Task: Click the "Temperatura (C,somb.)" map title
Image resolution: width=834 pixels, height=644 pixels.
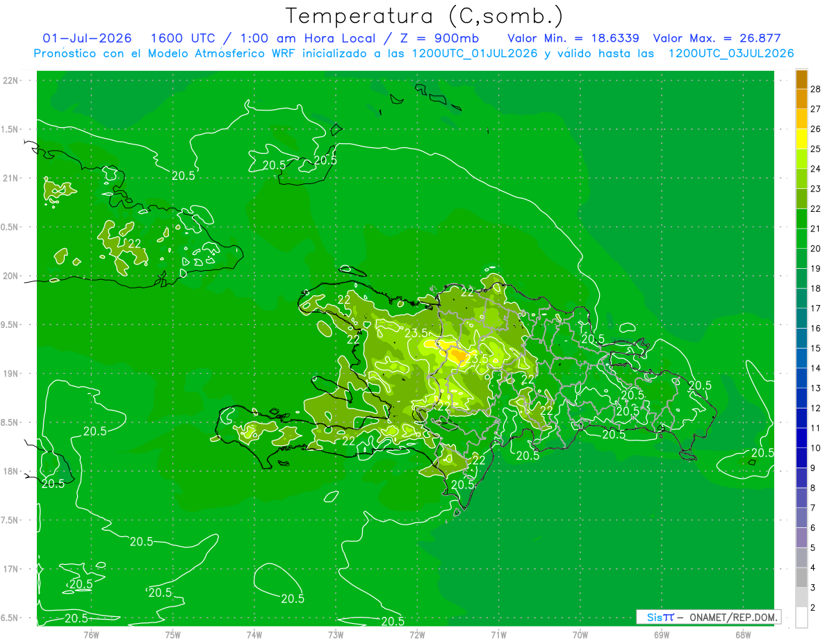Action: pyautogui.click(x=424, y=16)
